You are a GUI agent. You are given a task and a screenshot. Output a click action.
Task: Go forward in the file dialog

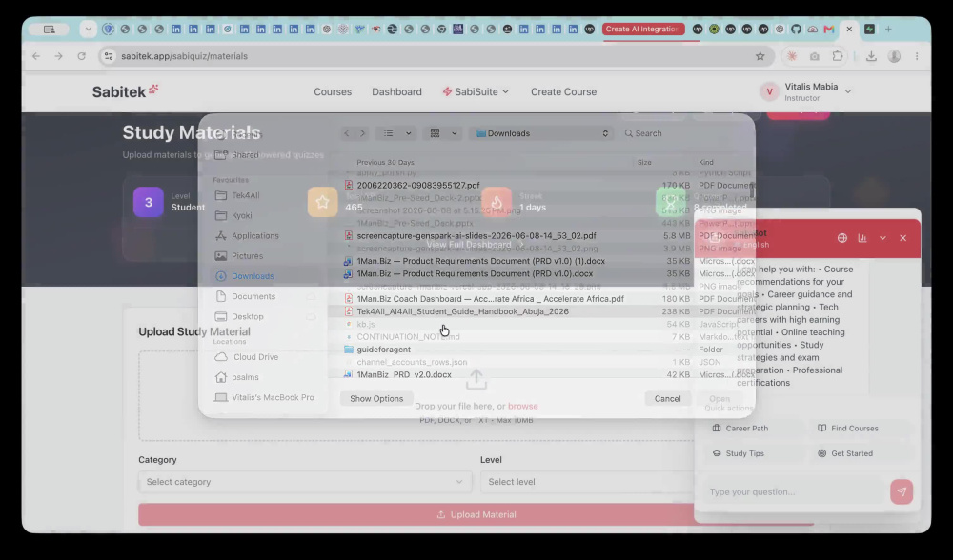[x=363, y=133]
